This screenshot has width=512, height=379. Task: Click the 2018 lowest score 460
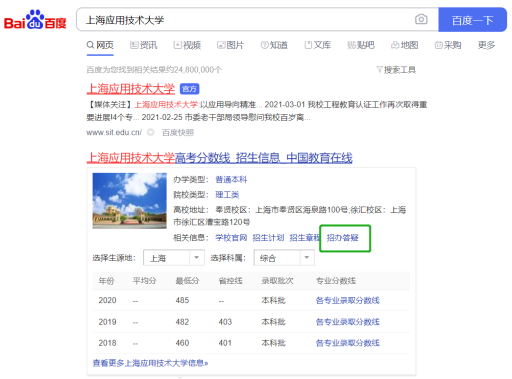pyautogui.click(x=182, y=343)
